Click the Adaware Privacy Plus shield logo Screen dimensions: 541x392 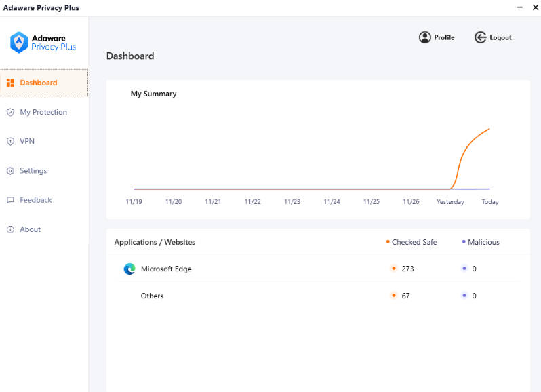pos(19,43)
